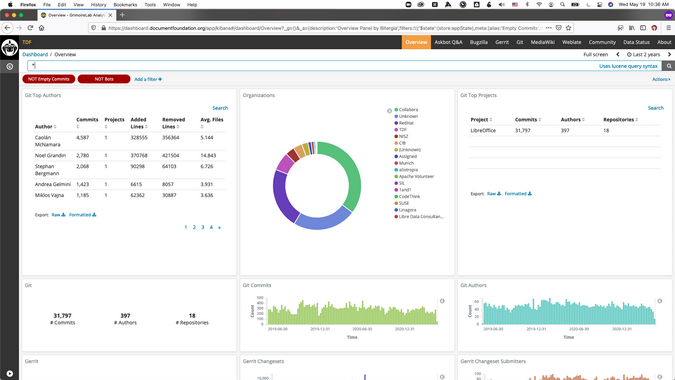The image size is (675, 380).
Task: Expand the sidebar using the bottom arrow icon
Action: click(x=9, y=374)
